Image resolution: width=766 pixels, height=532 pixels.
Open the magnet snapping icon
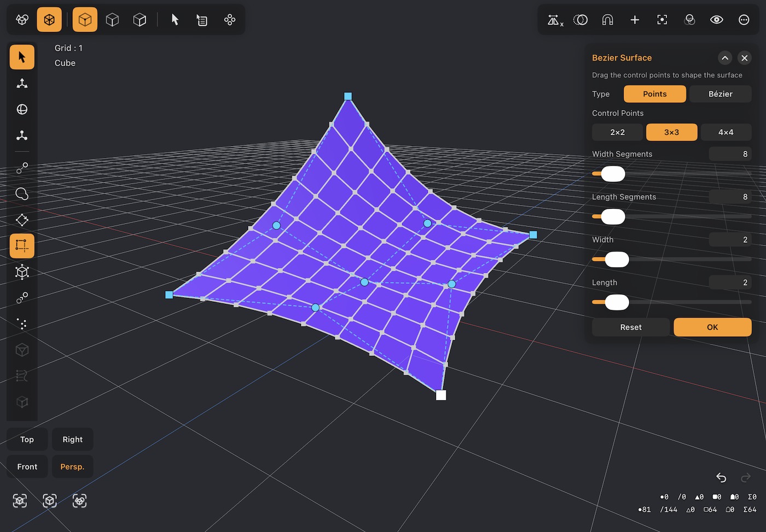point(607,20)
